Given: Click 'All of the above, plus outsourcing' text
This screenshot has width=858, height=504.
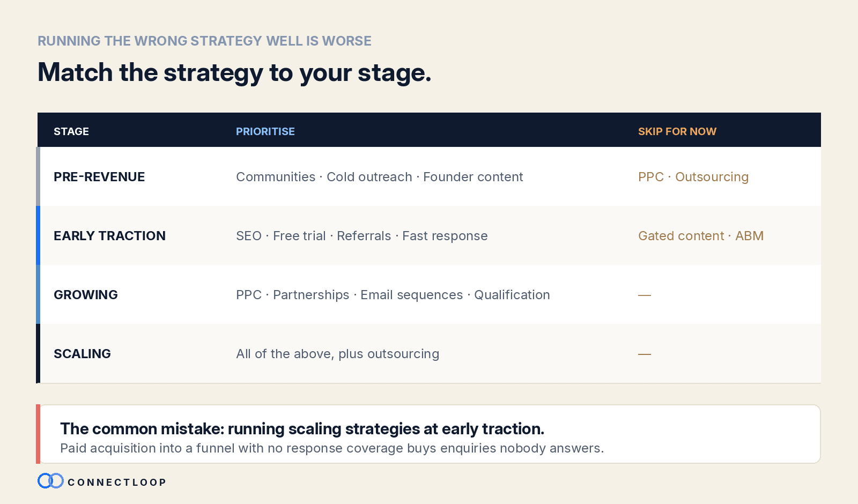Looking at the screenshot, I should [x=338, y=354].
